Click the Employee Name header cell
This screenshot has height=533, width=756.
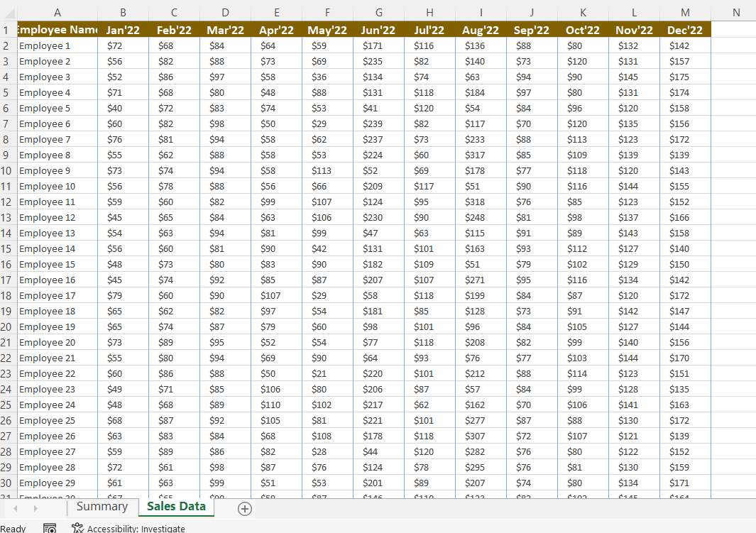[57, 30]
